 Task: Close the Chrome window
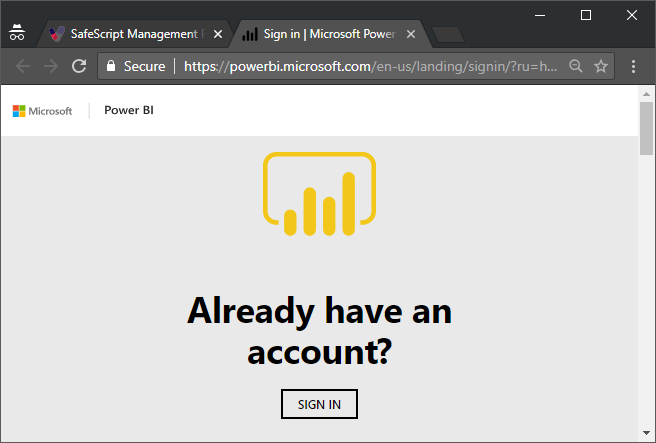632,15
